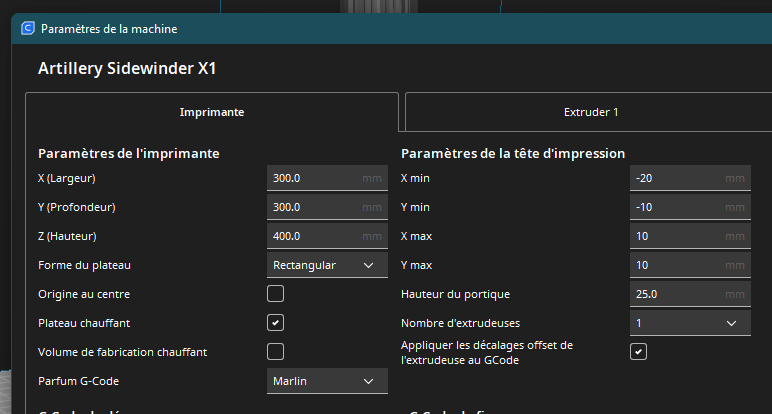Uncheck the Plateau chauffant checkbox
Screen dimensions: 772x414
coord(275,323)
